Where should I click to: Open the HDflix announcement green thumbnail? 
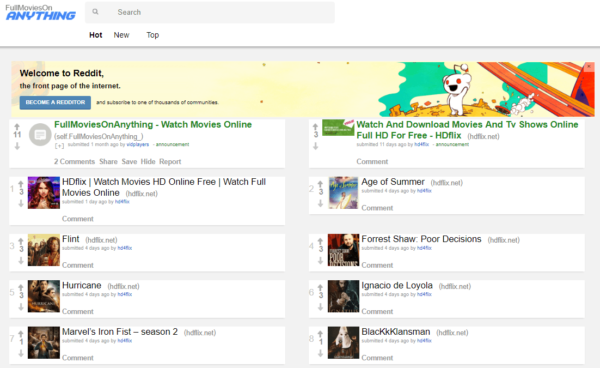338,127
